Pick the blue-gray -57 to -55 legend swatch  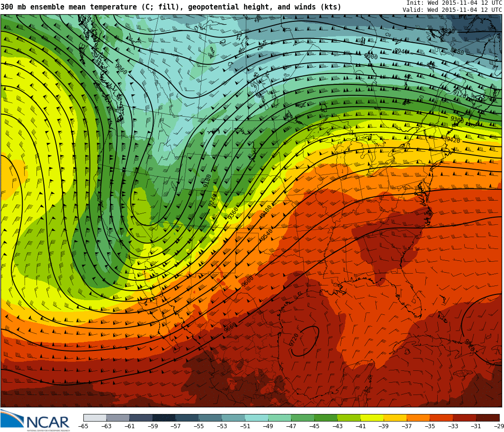[188, 417]
